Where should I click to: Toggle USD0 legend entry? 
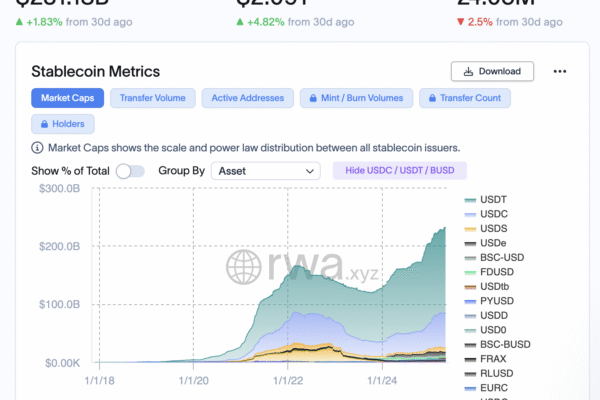pyautogui.click(x=485, y=330)
